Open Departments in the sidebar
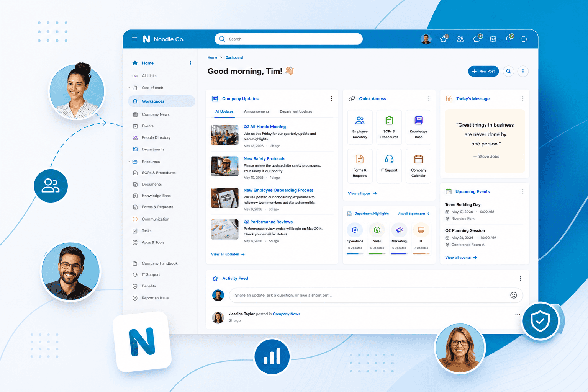This screenshot has width=588, height=392. (153, 149)
